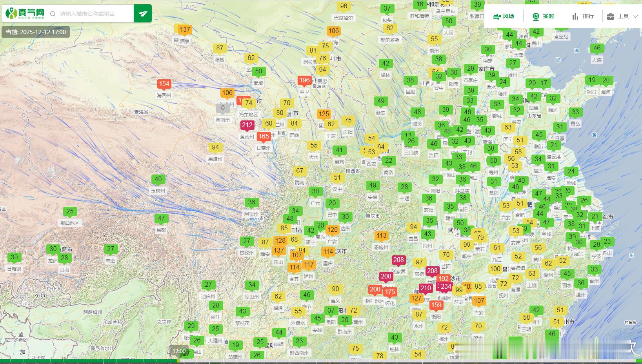This screenshot has width=642, height=364.
Task: Select the 38 AQI marker for 广元
Action: 315,192
